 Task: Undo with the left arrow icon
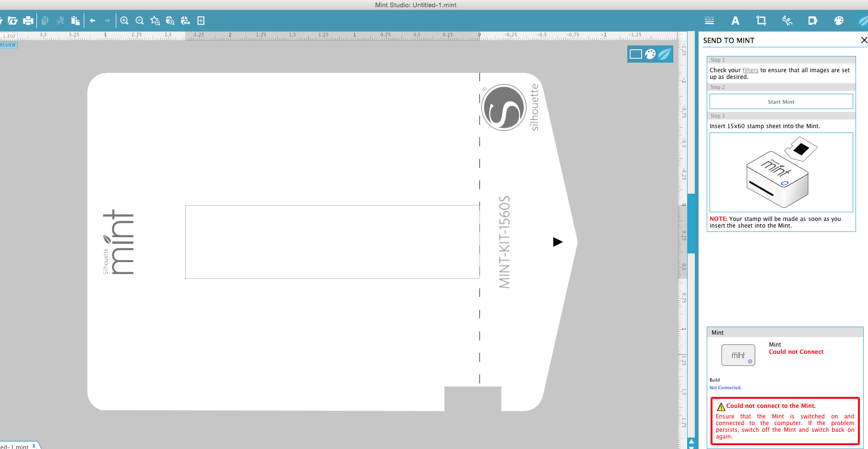click(x=92, y=21)
